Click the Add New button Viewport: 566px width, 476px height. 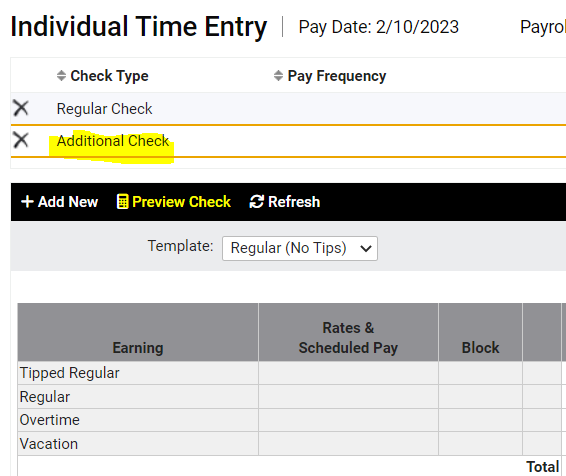click(x=60, y=202)
